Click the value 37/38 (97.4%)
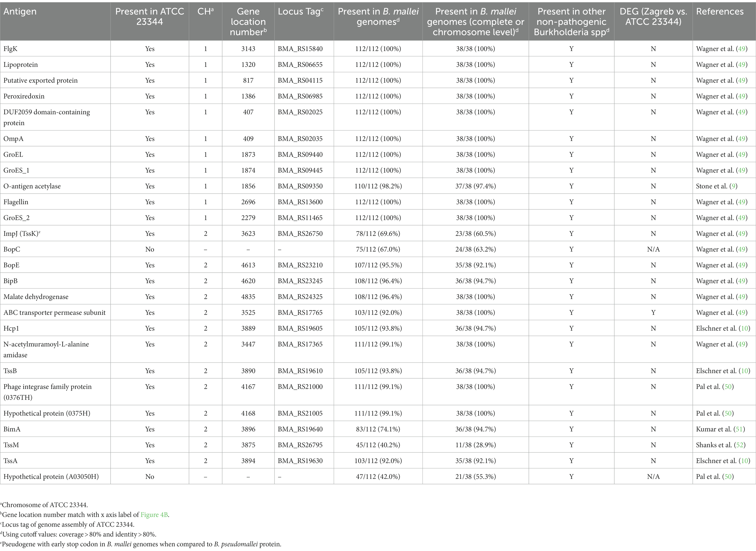Viewport: 756px width, 551px height. pos(476,186)
